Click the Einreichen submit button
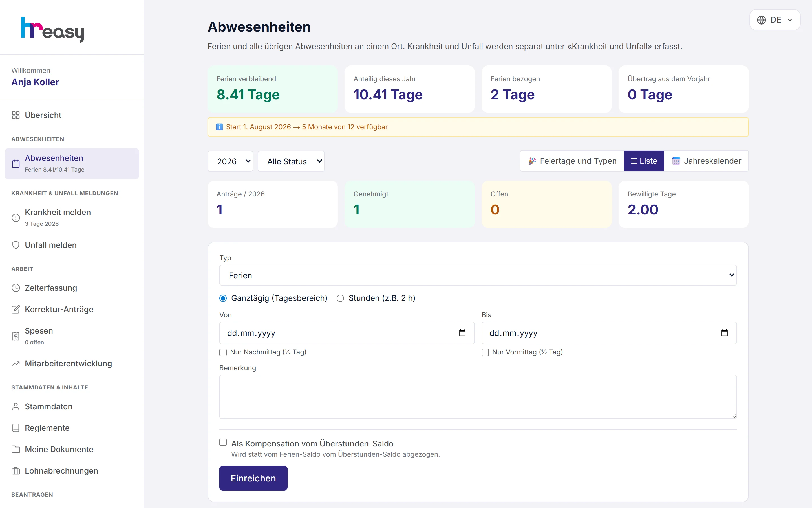 [253, 478]
